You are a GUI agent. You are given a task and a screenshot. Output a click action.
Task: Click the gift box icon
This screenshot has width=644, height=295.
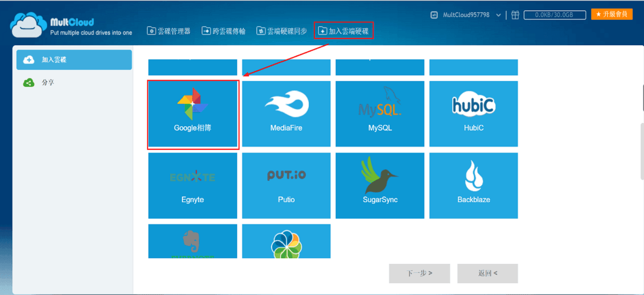(x=515, y=15)
